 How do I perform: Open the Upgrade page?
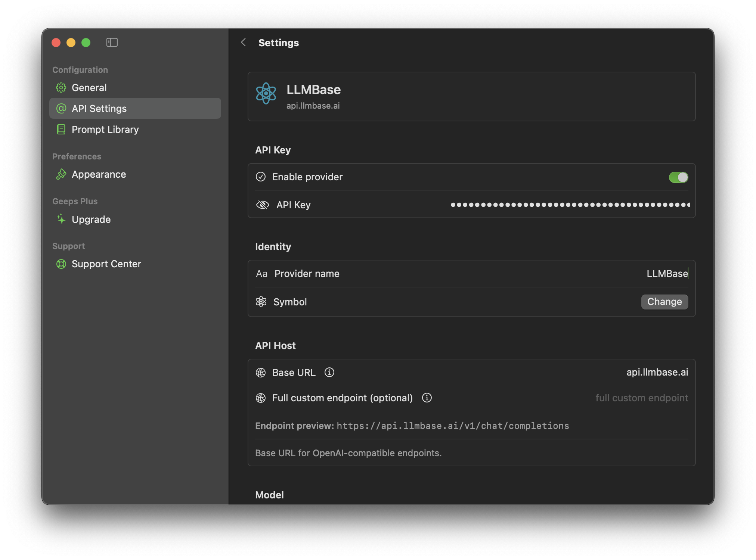coord(135,219)
